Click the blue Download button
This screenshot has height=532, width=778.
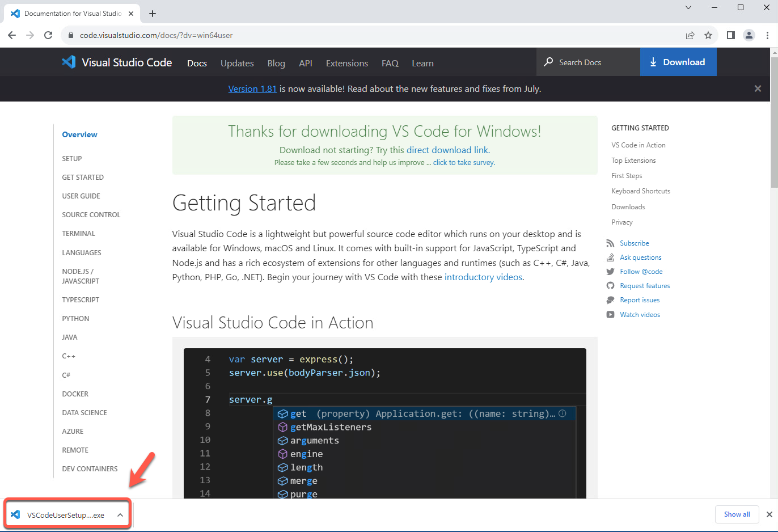[x=678, y=62]
